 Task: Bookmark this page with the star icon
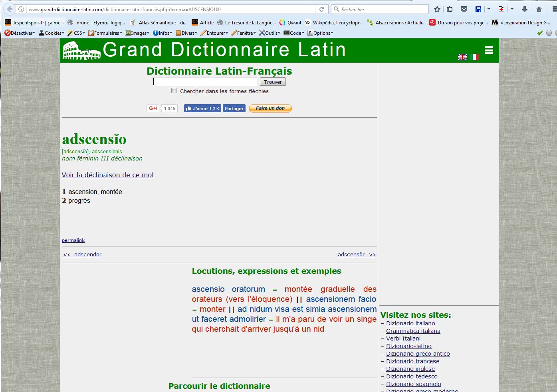coord(437,9)
